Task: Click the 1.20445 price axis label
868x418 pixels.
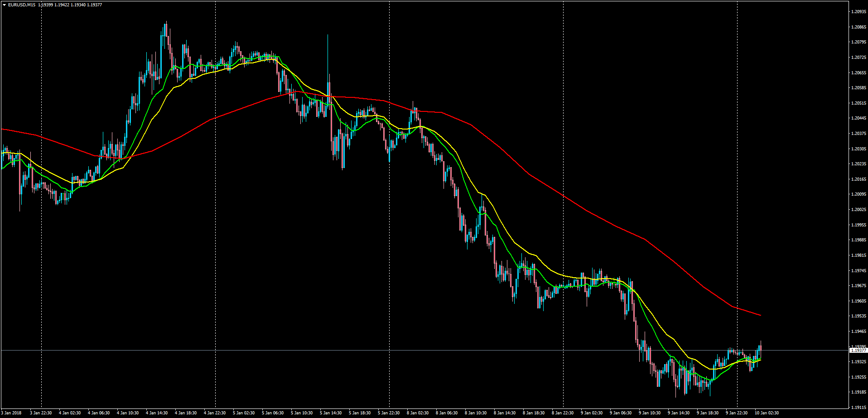Action: pyautogui.click(x=859, y=118)
